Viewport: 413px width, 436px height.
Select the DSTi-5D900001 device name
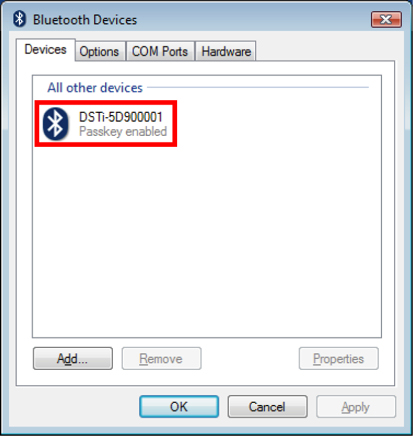point(121,117)
